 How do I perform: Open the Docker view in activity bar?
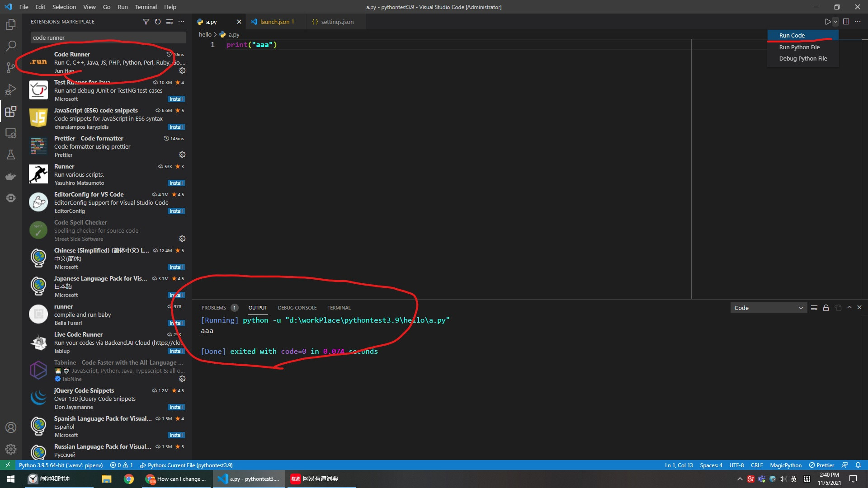coord(11,176)
